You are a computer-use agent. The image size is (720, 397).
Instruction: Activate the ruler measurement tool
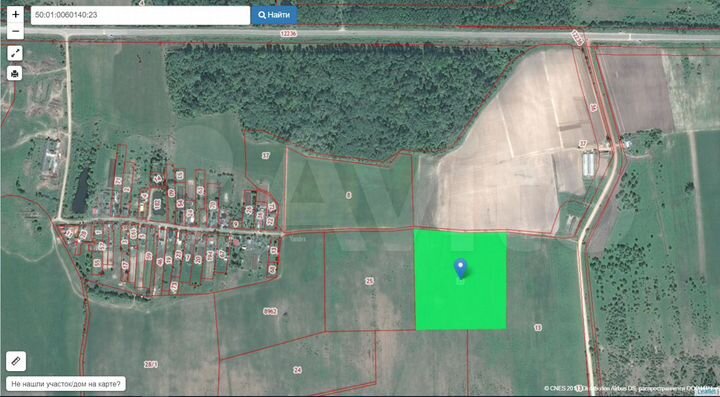click(16, 361)
